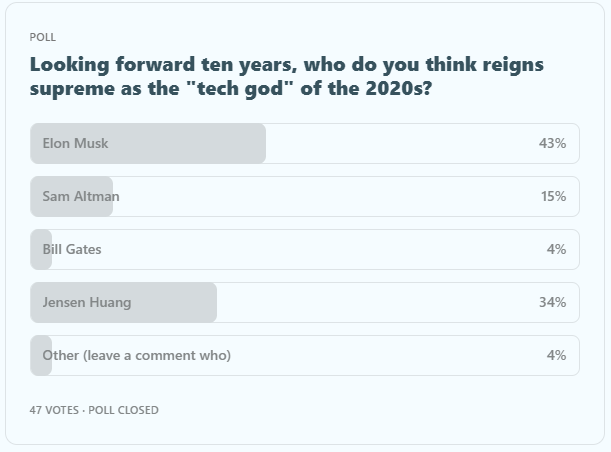The image size is (611, 452).
Task: Choose the Bill Gates poll option
Action: [72, 249]
